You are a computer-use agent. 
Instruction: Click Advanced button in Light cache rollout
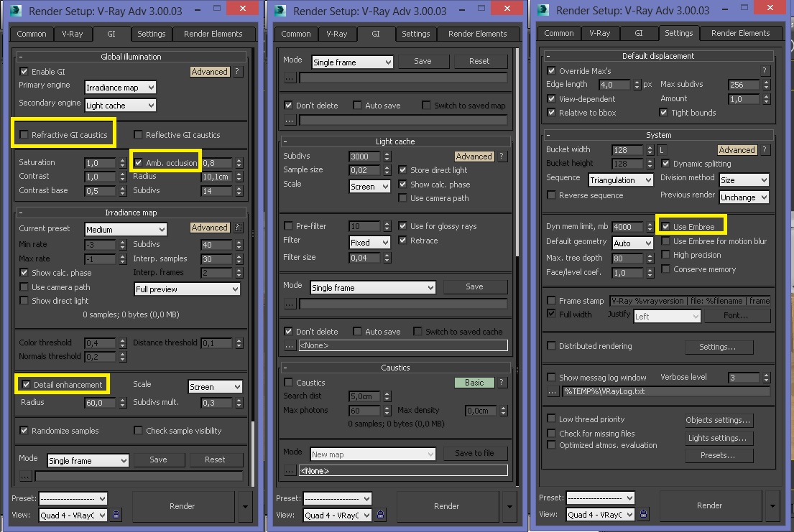[474, 157]
